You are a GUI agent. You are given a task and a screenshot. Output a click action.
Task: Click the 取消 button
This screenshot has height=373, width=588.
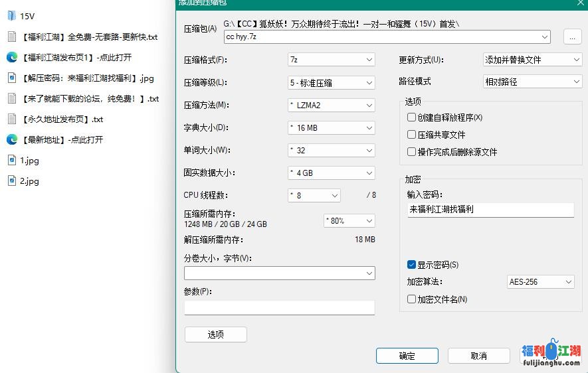(478, 356)
